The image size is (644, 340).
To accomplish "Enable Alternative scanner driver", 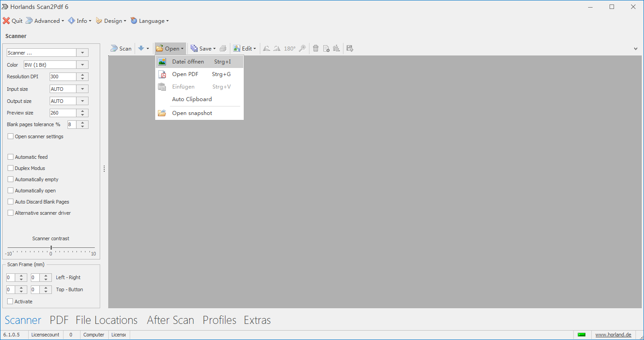I will 10,212.
